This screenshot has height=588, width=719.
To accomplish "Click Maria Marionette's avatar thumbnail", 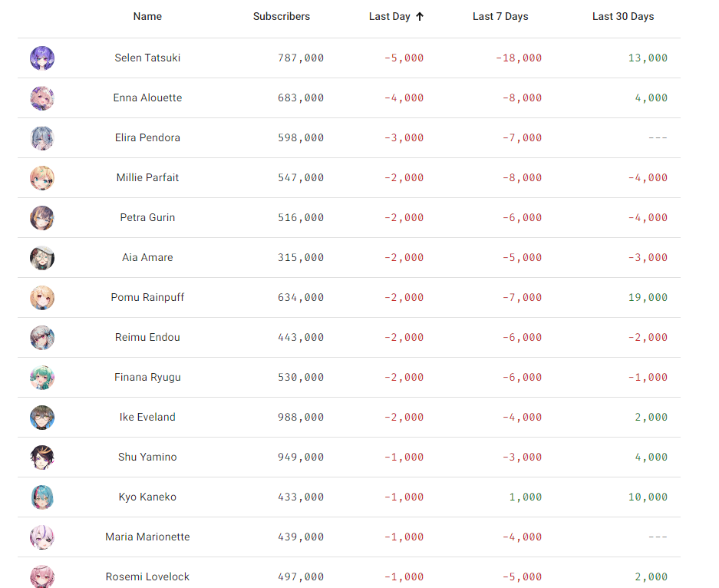I will tap(42, 537).
